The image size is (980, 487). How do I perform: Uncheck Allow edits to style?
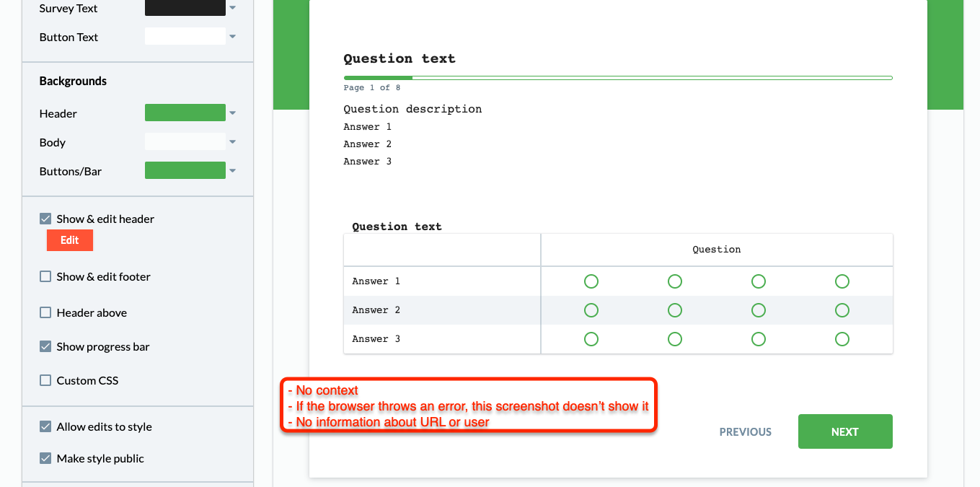45,426
